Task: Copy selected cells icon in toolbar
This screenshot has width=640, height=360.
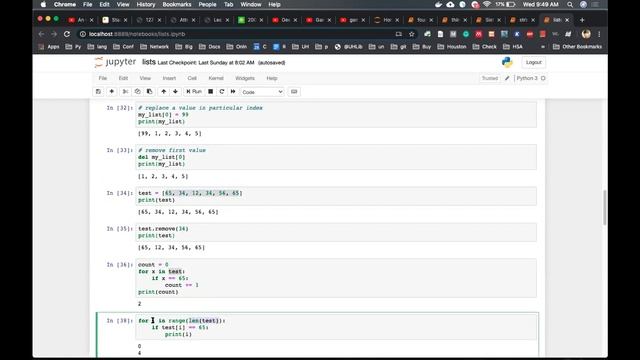Action: [138, 91]
